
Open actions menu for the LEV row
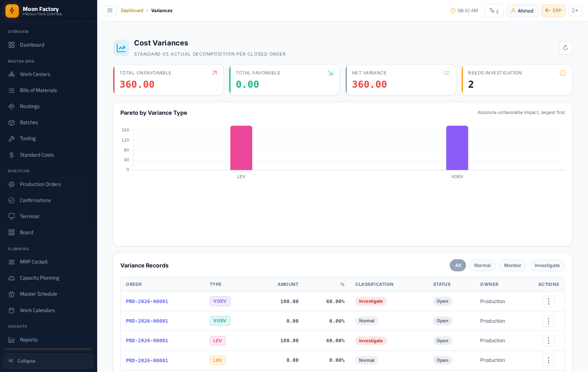[x=548, y=341]
